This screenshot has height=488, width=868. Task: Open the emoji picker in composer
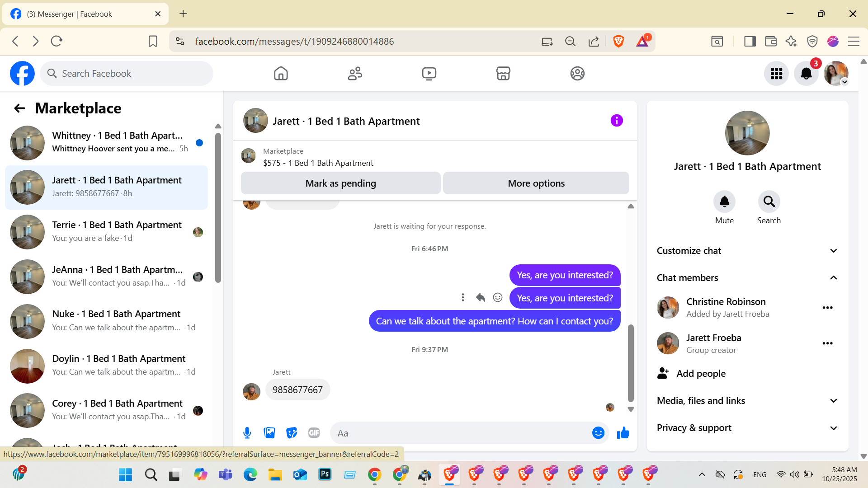pos(598,433)
